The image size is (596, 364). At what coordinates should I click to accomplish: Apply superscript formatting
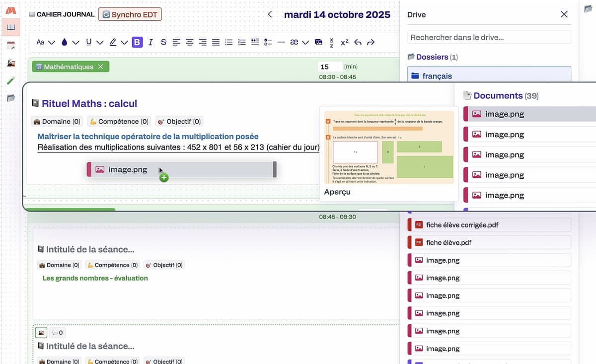coord(344,42)
